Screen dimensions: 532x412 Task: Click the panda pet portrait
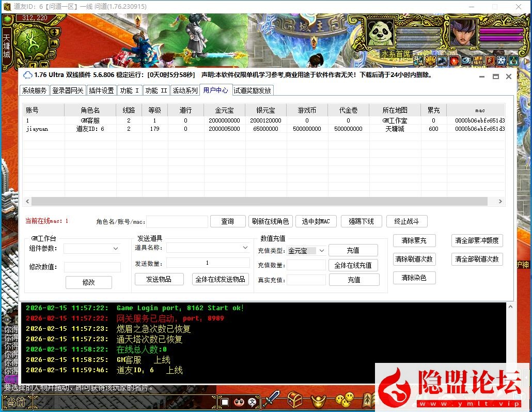click(x=381, y=32)
